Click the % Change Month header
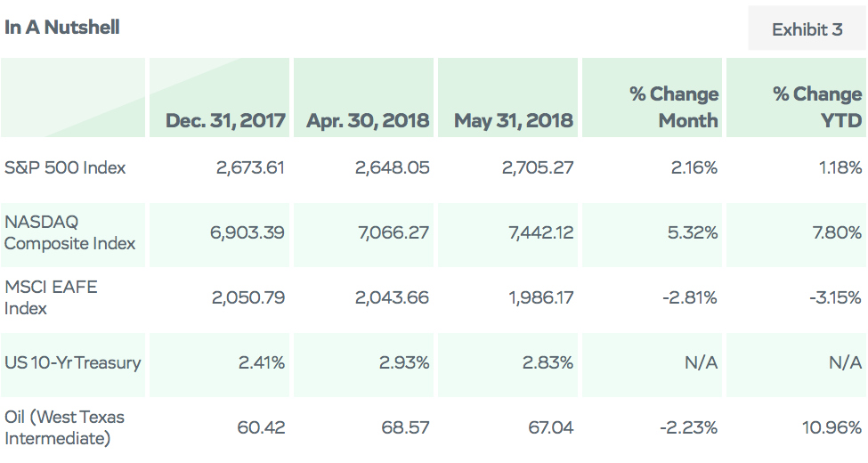This screenshot has height=463, width=868. pyautogui.click(x=674, y=107)
